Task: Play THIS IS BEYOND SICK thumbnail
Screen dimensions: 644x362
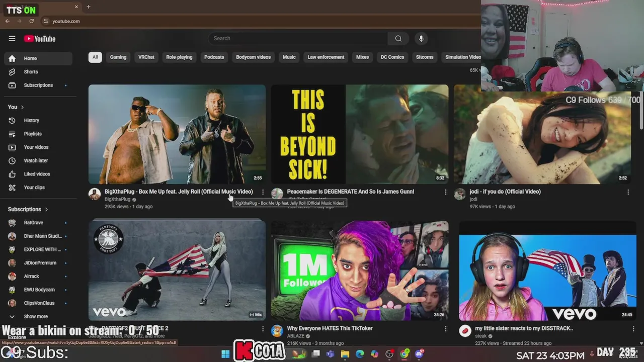Action: click(x=360, y=134)
